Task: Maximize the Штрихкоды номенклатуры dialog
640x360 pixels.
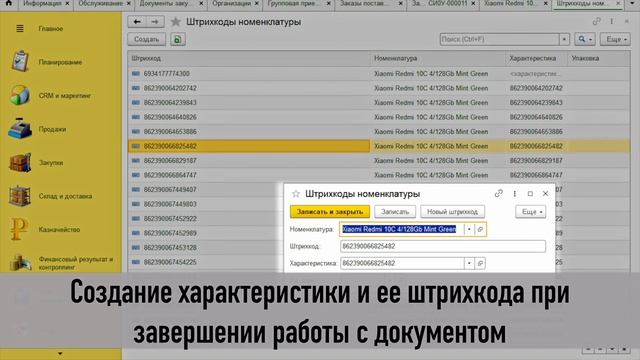Action: point(530,194)
